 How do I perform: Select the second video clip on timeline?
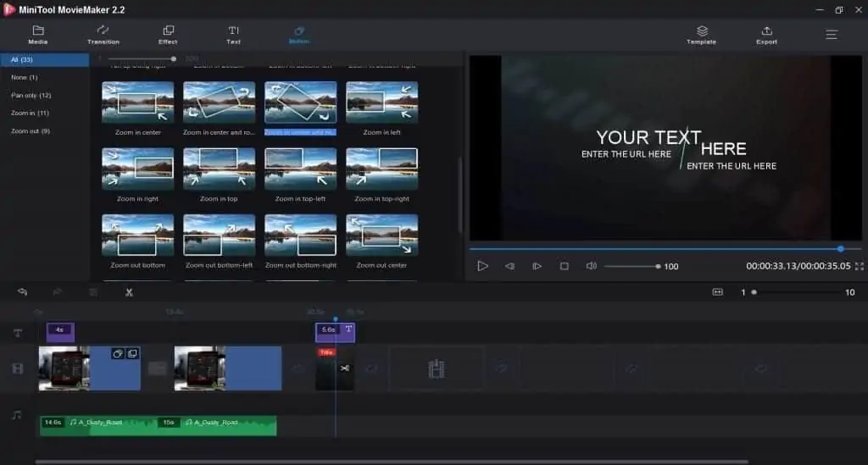tap(227, 368)
